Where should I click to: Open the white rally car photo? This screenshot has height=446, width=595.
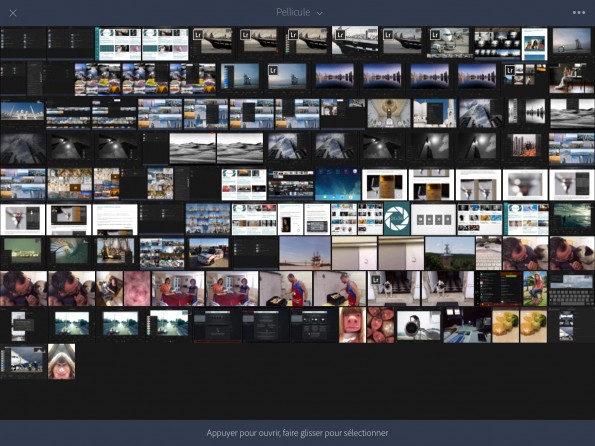click(209, 253)
